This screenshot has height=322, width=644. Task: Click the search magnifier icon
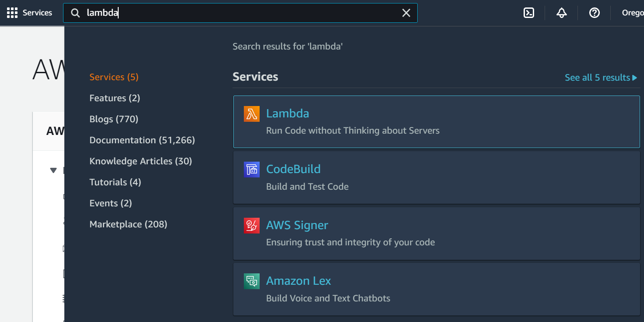(75, 13)
